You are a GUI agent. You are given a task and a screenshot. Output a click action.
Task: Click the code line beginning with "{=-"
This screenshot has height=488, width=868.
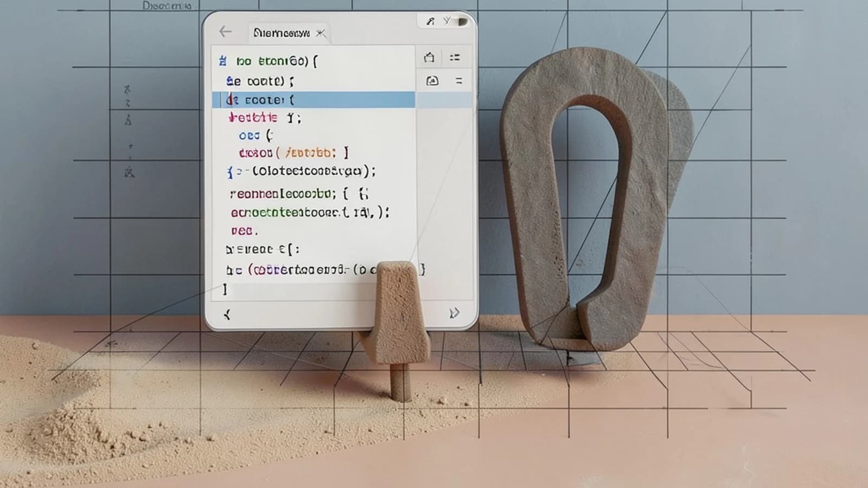(301, 171)
